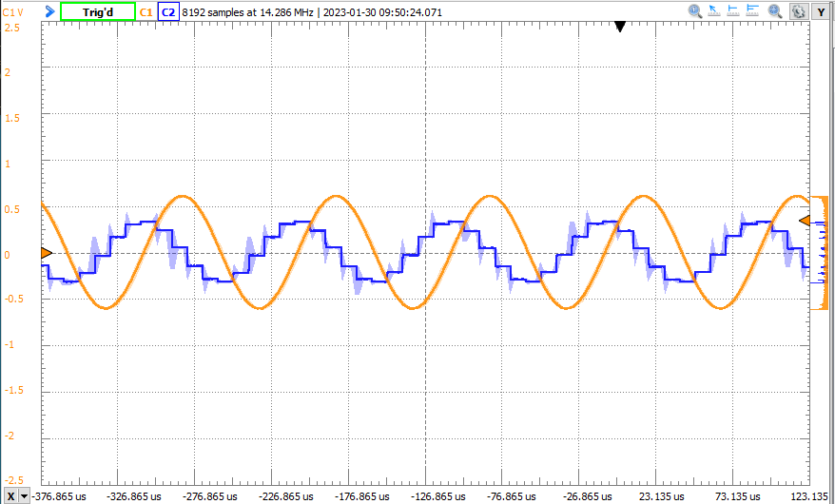Toggle the blue C2 channel label
Viewport: 835px width, 504px height.
[167, 12]
